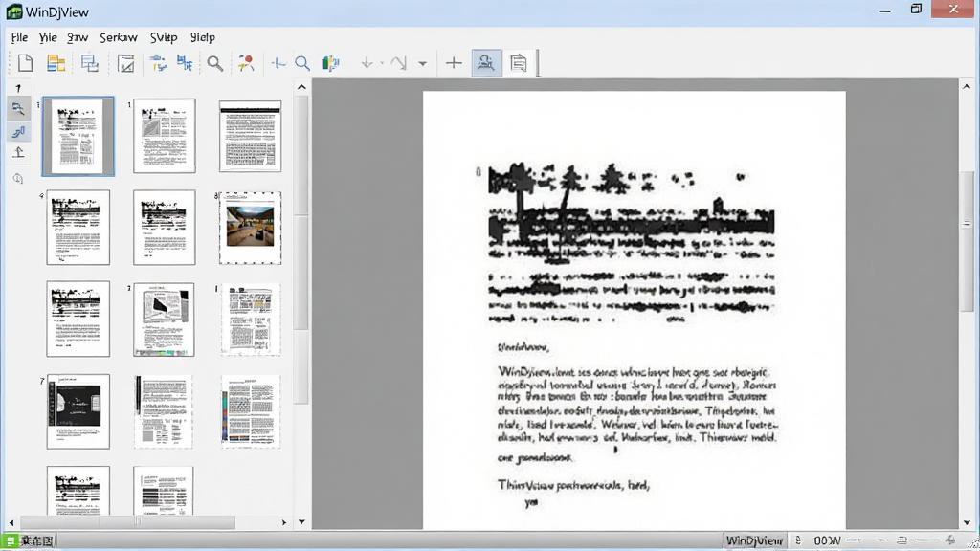Select the thumbnail with black header bar and table
Viewport: 980px width, 551px height.
coord(250,136)
